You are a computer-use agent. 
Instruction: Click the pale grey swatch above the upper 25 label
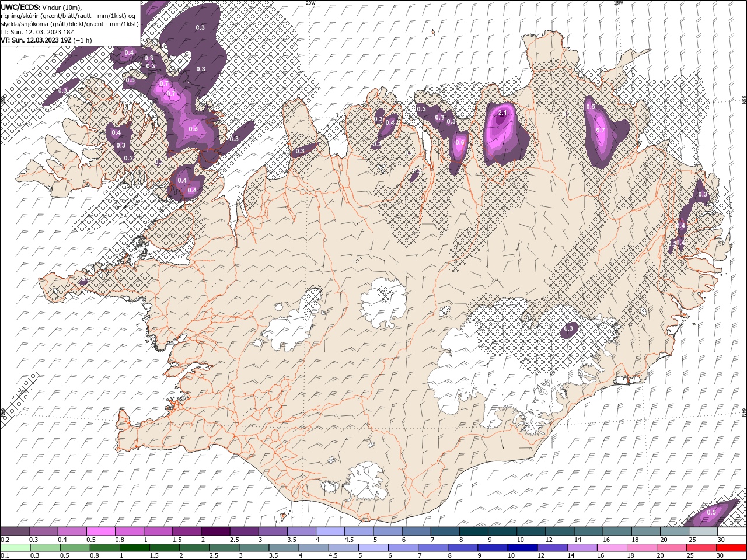point(703,531)
